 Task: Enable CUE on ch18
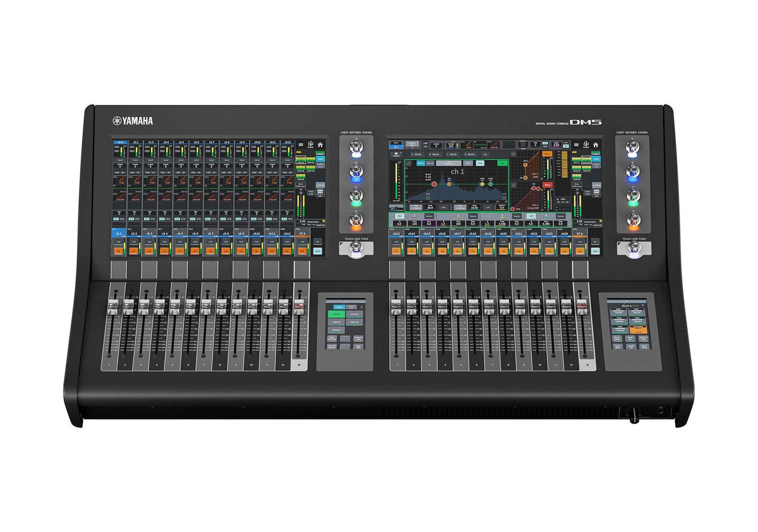tap(473, 242)
